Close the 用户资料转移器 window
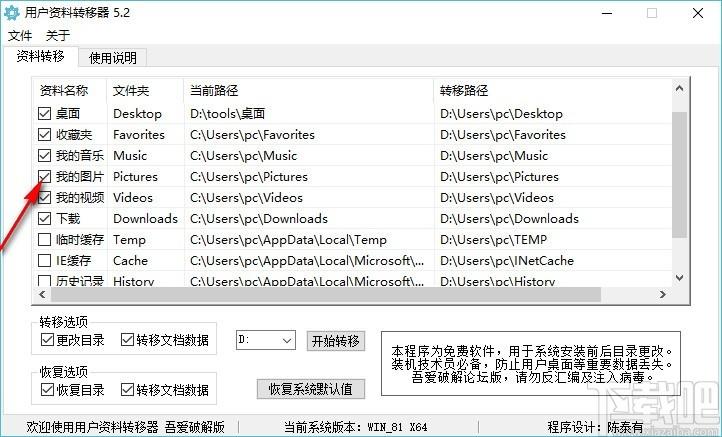The height and width of the screenshot is (437, 722). [698, 13]
